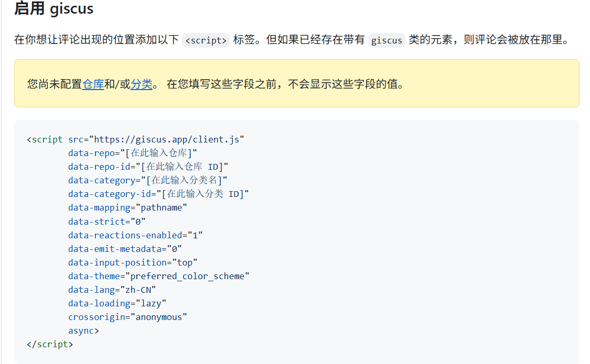Click the crossorigin="anonymous" line
This screenshot has width=590, height=364.
[127, 317]
